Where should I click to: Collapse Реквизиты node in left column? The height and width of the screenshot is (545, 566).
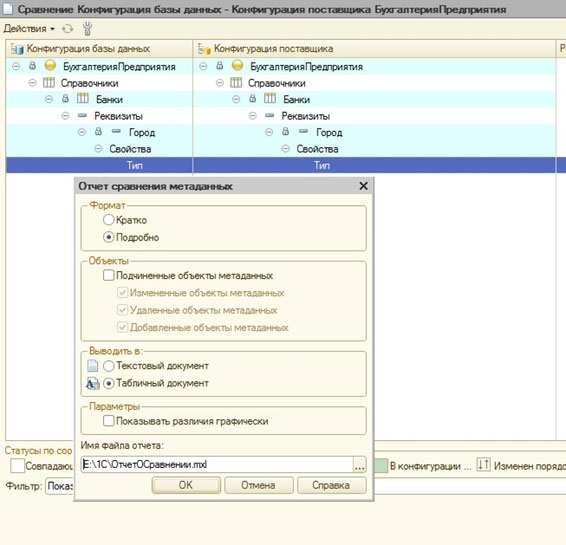click(x=65, y=116)
